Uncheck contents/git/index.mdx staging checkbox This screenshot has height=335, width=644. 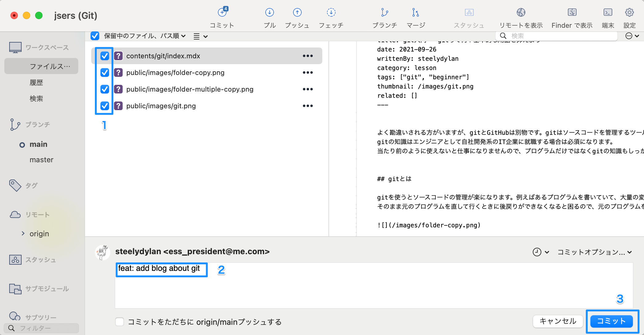(105, 56)
